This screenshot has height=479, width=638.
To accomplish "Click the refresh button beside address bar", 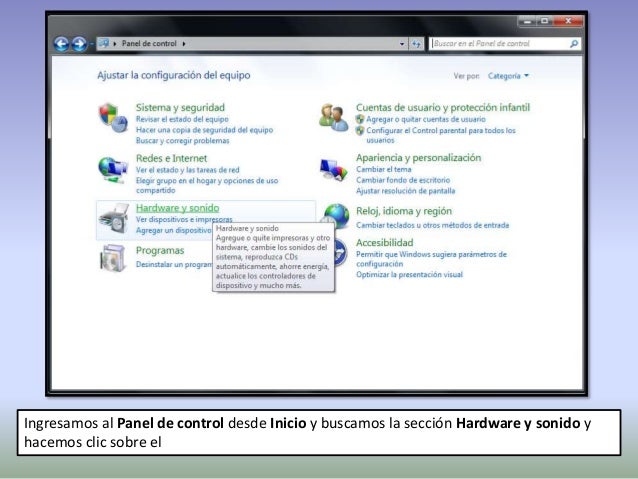I will (x=416, y=44).
